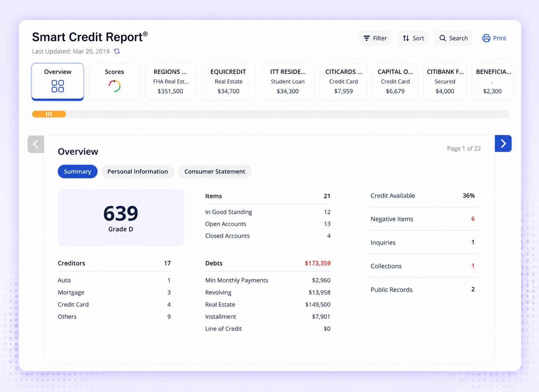Click the 'Closed Accounts' row
539x392 pixels.
(x=268, y=236)
